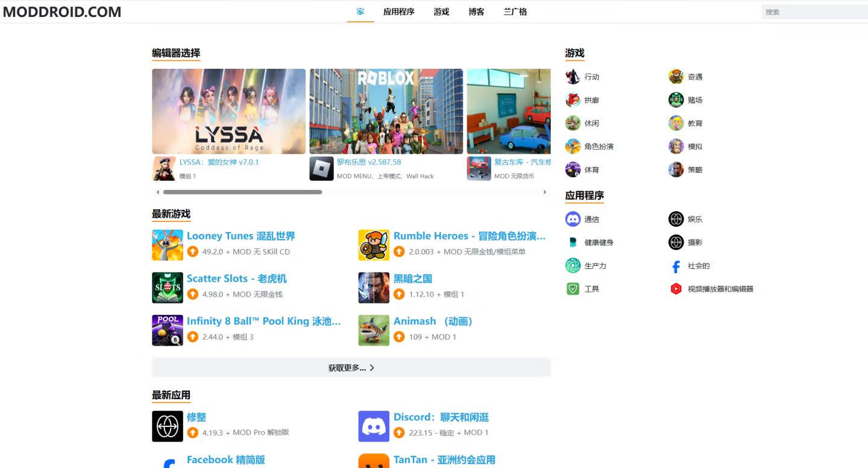
Task: Expand more games via 获取更多
Action: pos(351,367)
